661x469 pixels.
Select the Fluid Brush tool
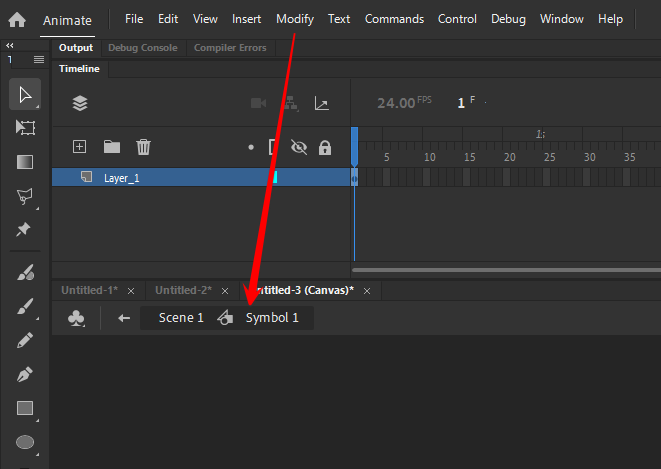pyautogui.click(x=25, y=272)
